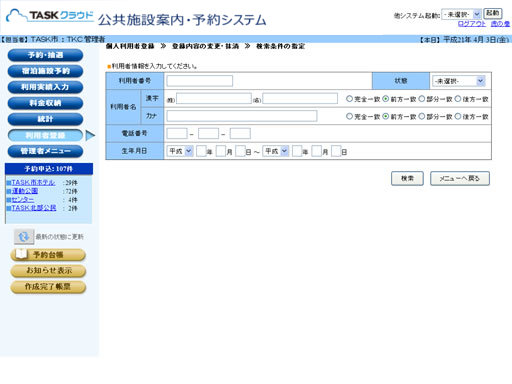Viewport: 512px width, 384px height.
Task: Open the link beside ログアウト
Action: (500, 24)
